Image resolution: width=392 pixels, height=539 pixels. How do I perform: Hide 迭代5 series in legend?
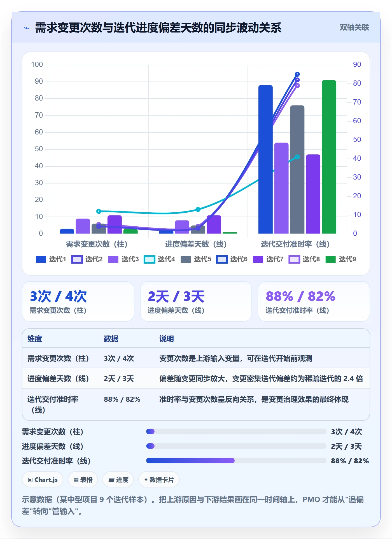pyautogui.click(x=196, y=259)
